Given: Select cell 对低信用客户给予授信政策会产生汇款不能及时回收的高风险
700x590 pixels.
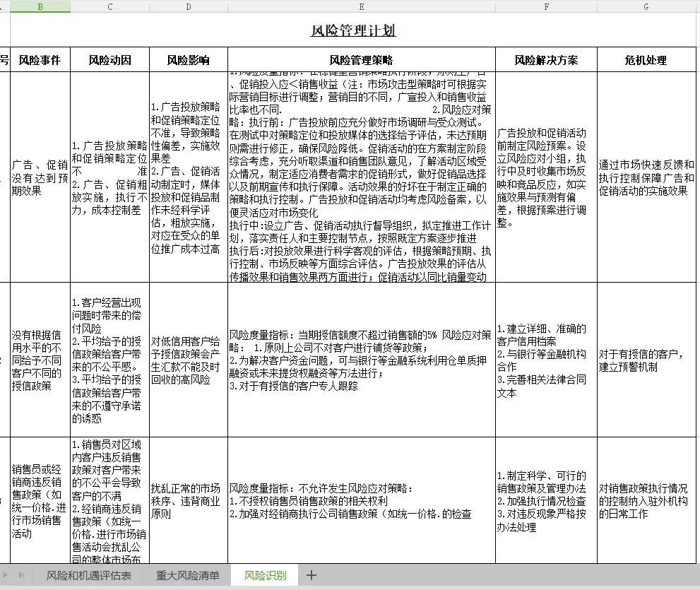Looking at the screenshot, I should click(x=189, y=360).
